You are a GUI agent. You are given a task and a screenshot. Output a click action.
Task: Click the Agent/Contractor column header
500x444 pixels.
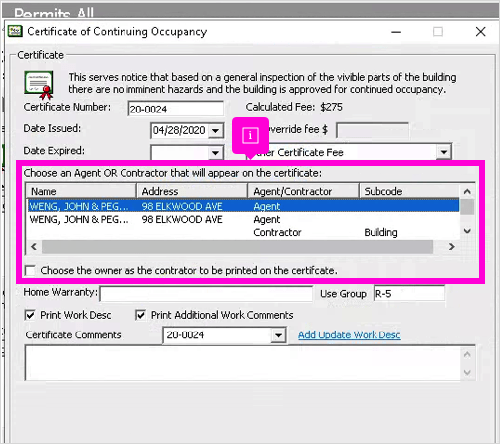[x=303, y=191]
